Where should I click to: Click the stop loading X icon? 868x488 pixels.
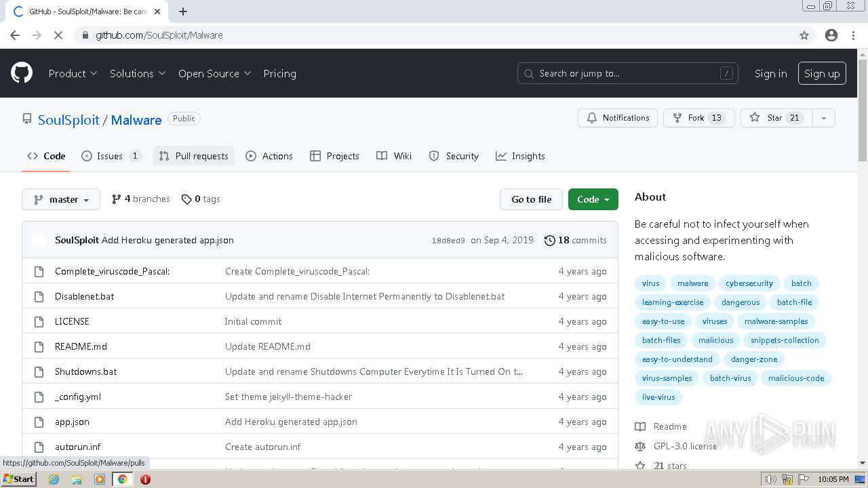(58, 35)
